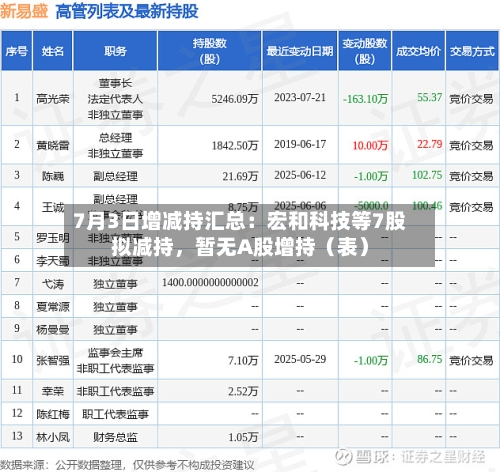This screenshot has width=500, height=472.
Task: Click the holding value 7.10万
Action: coord(243,360)
